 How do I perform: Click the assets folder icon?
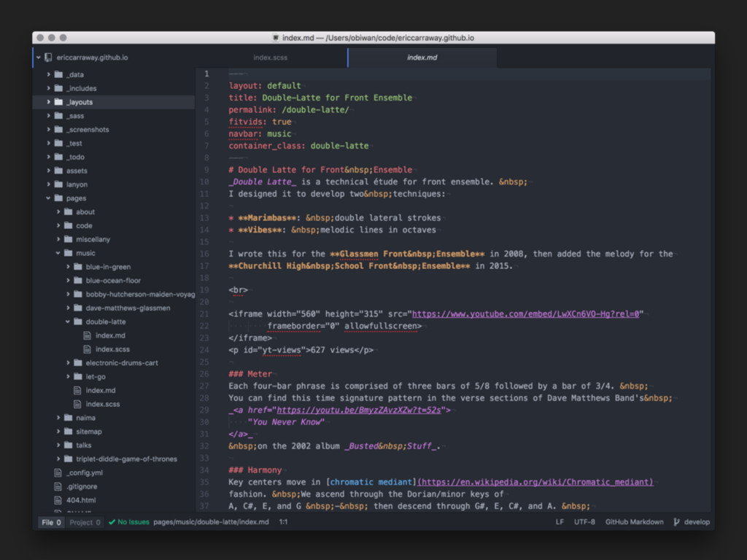pyautogui.click(x=58, y=171)
